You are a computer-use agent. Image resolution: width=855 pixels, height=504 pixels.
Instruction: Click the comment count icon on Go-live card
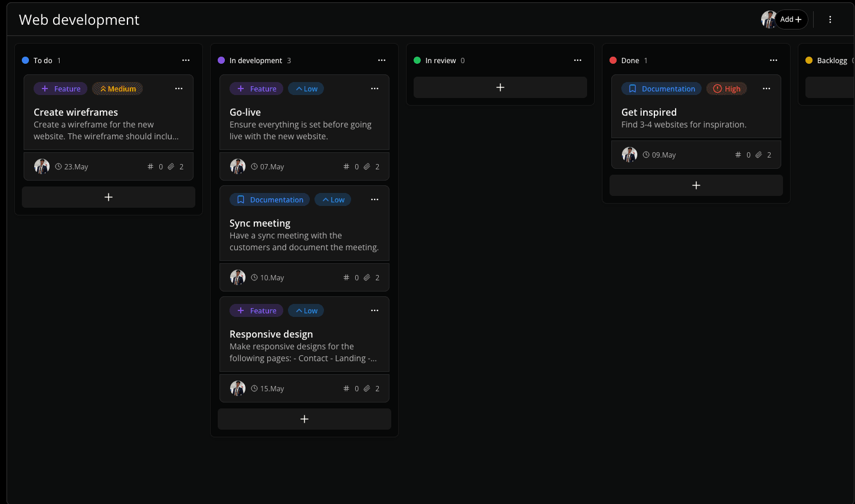coord(346,166)
